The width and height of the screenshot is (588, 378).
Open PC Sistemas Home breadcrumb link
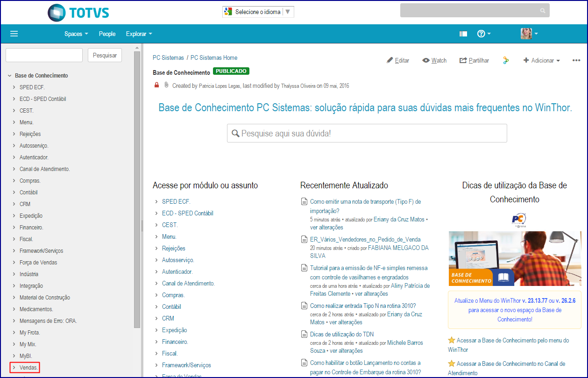[214, 58]
